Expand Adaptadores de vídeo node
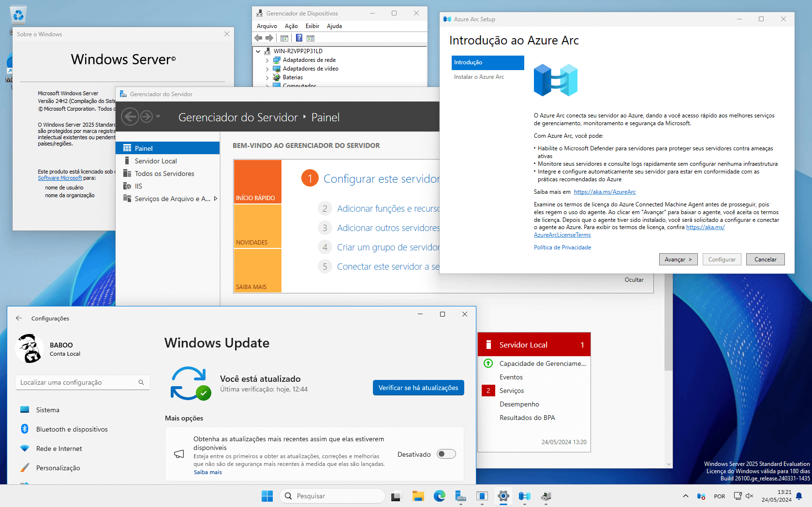Viewport: 812px width, 507px height. coord(267,69)
